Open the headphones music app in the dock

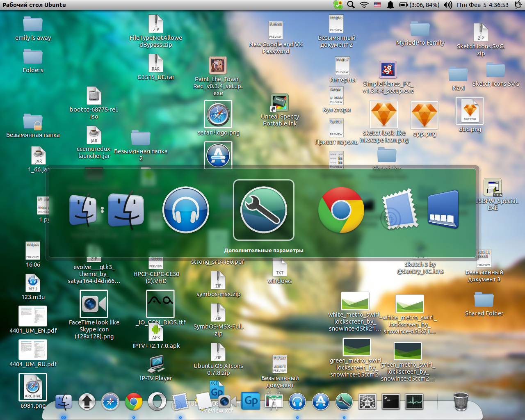pyautogui.click(x=297, y=402)
